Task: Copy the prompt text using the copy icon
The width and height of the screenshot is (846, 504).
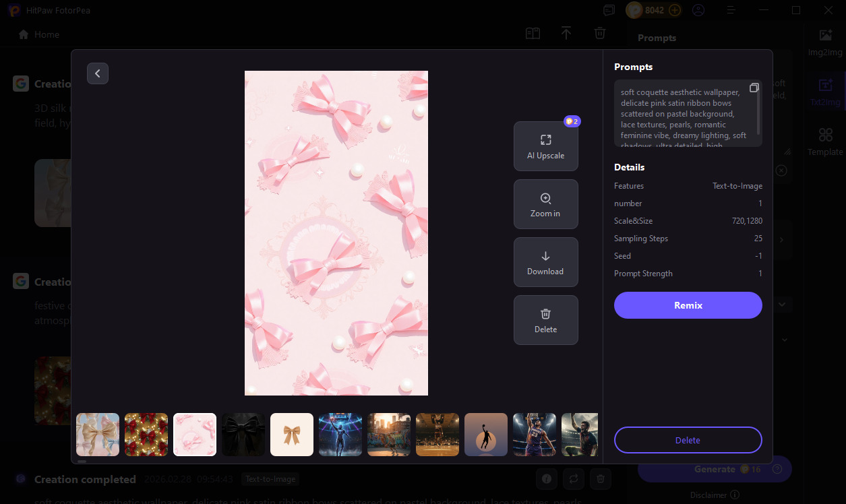Action: 754,87
